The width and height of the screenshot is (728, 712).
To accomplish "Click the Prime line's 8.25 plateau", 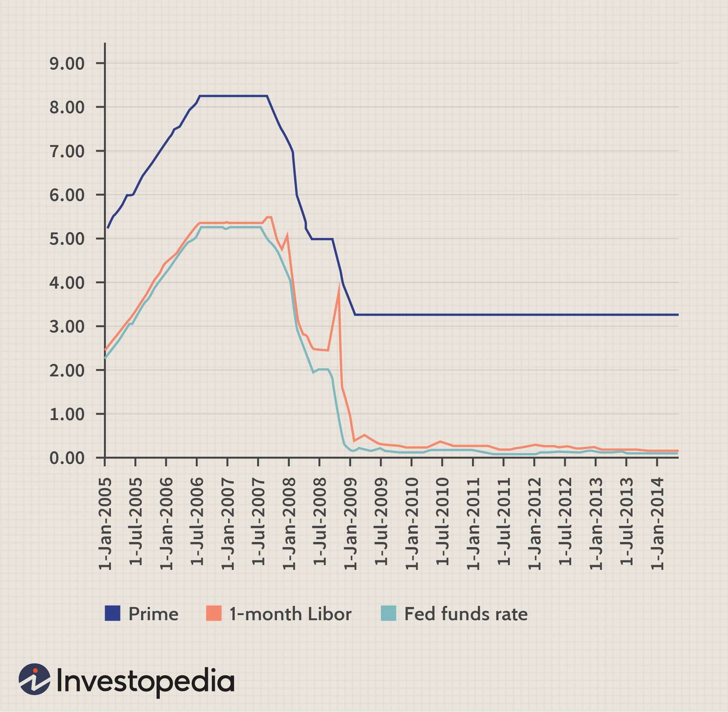I will (x=233, y=96).
